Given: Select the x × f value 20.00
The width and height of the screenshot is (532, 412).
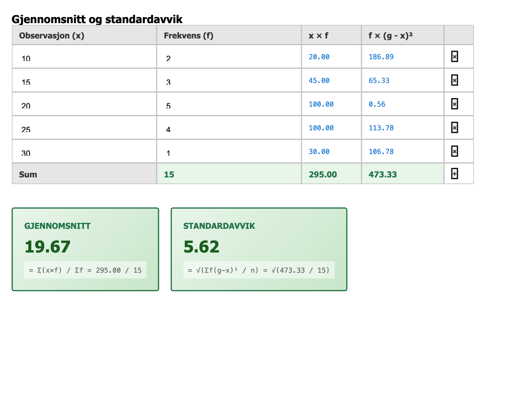Looking at the screenshot, I should (319, 57).
